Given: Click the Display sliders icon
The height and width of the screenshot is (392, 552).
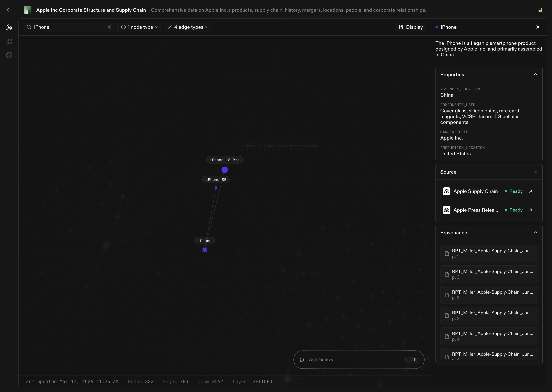Looking at the screenshot, I should click(x=401, y=27).
